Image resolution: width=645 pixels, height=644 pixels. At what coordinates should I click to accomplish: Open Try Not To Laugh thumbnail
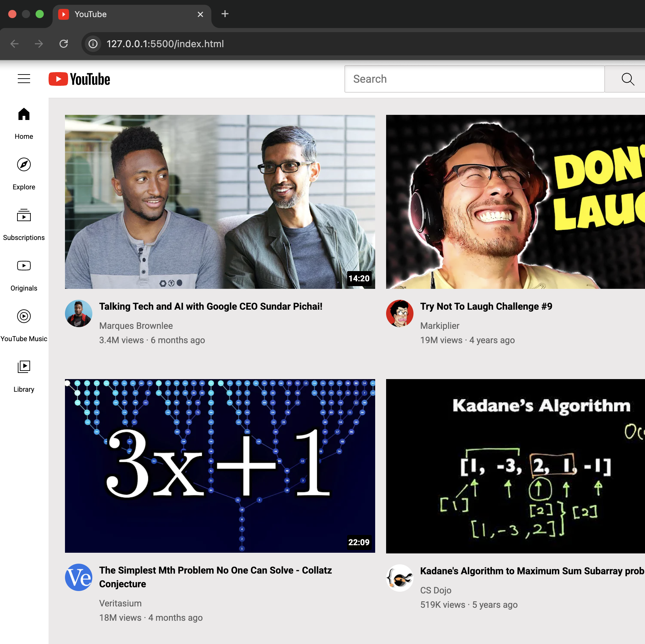click(x=515, y=202)
